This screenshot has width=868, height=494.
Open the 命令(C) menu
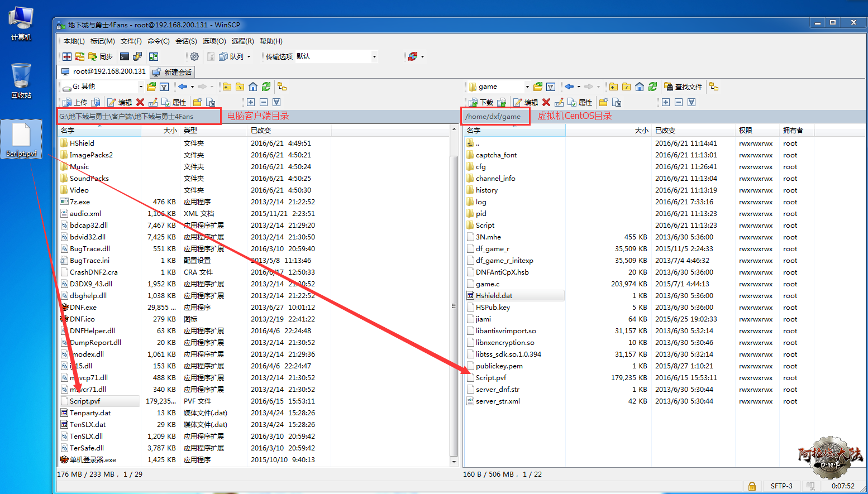click(x=159, y=41)
